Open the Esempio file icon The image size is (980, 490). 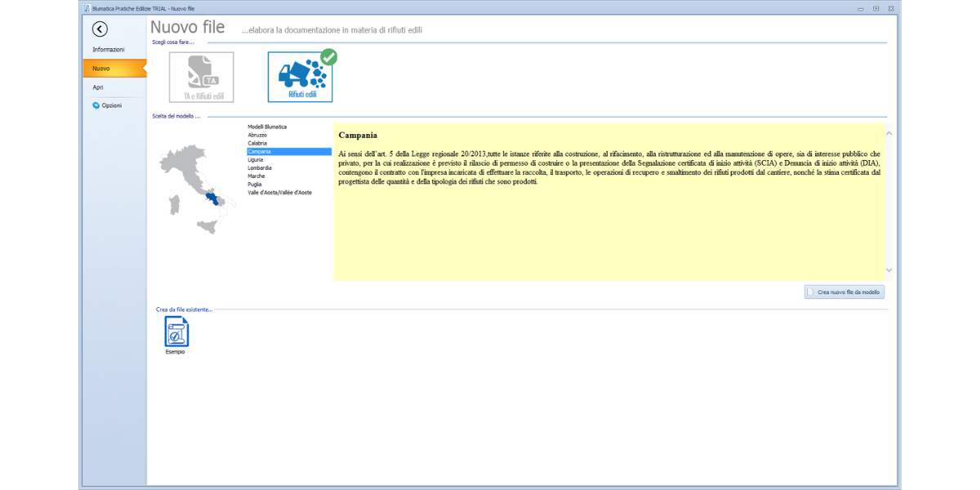point(176,333)
